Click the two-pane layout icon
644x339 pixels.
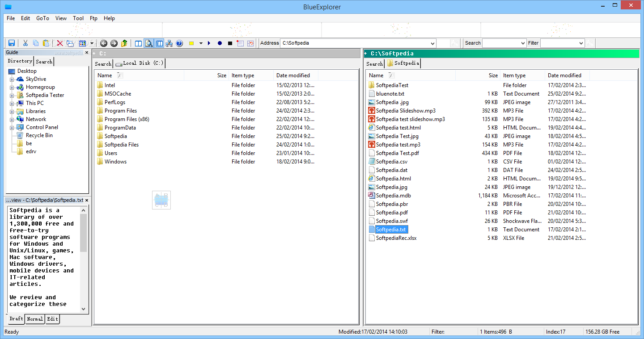pos(139,43)
